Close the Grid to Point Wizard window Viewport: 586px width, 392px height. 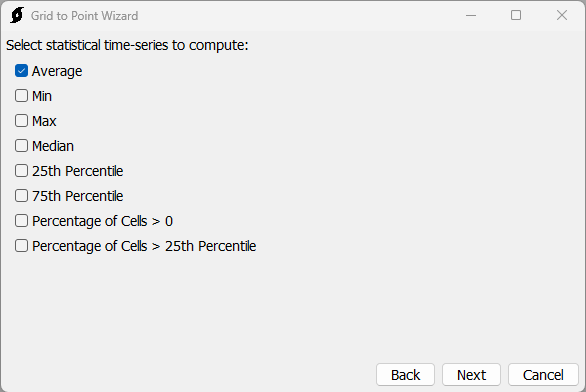(562, 15)
